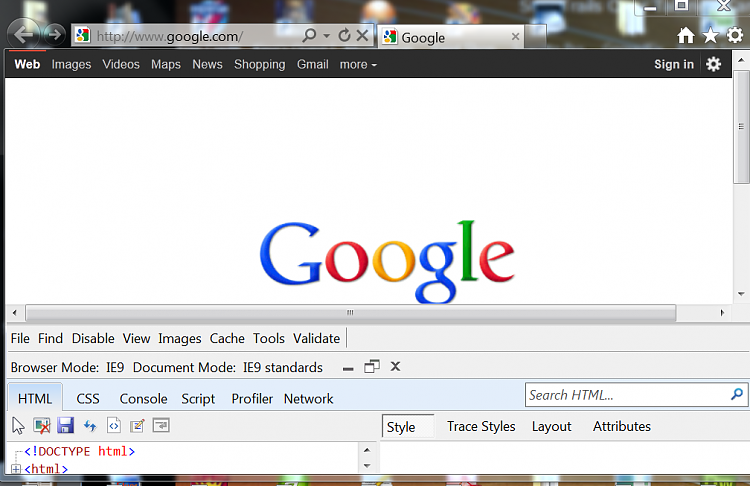
Task: Activate Select element by click arrow tool
Action: 18,425
